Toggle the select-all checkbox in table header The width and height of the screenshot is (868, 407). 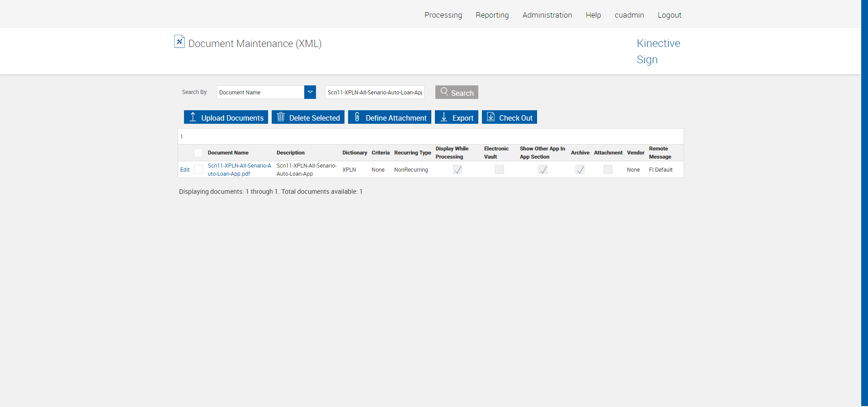(198, 153)
